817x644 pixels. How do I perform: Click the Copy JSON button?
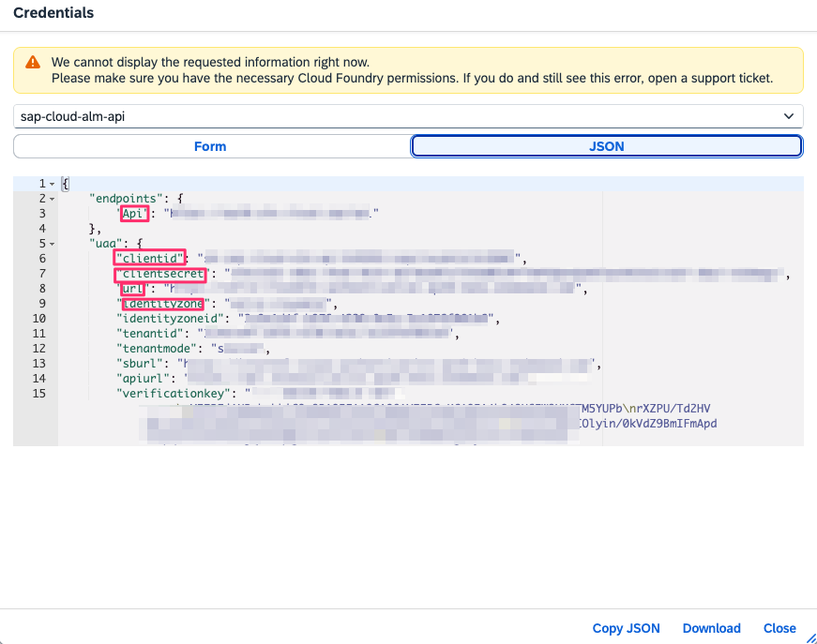626,628
